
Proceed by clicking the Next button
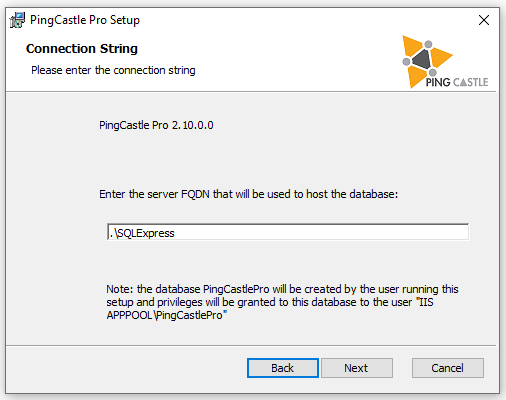coord(357,368)
